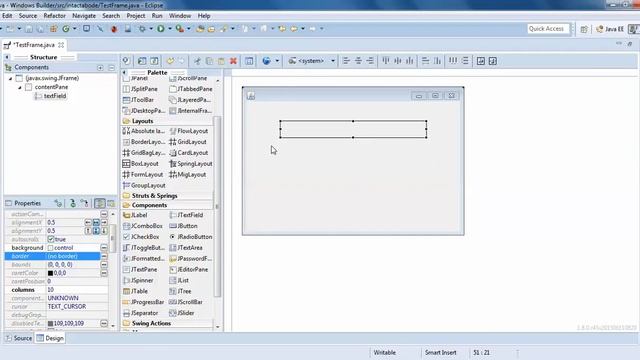Click the bounds (0, 0, 0, 0) value
The width and height of the screenshot is (640, 360).
[60, 264]
